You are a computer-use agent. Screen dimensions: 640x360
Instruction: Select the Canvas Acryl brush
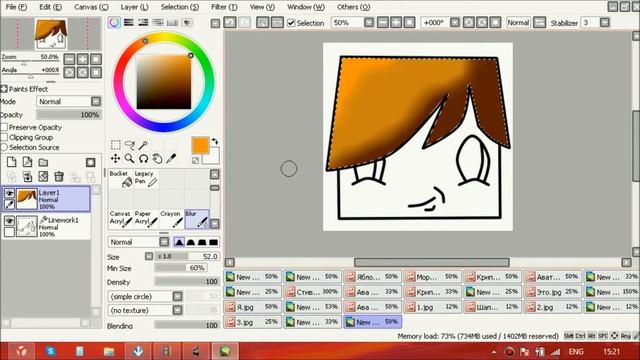(120, 219)
